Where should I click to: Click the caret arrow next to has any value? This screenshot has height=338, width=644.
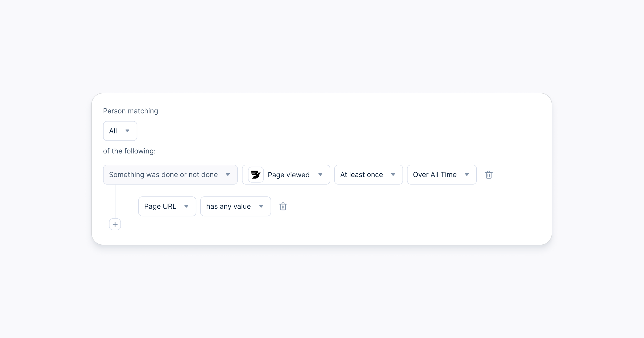tap(261, 206)
